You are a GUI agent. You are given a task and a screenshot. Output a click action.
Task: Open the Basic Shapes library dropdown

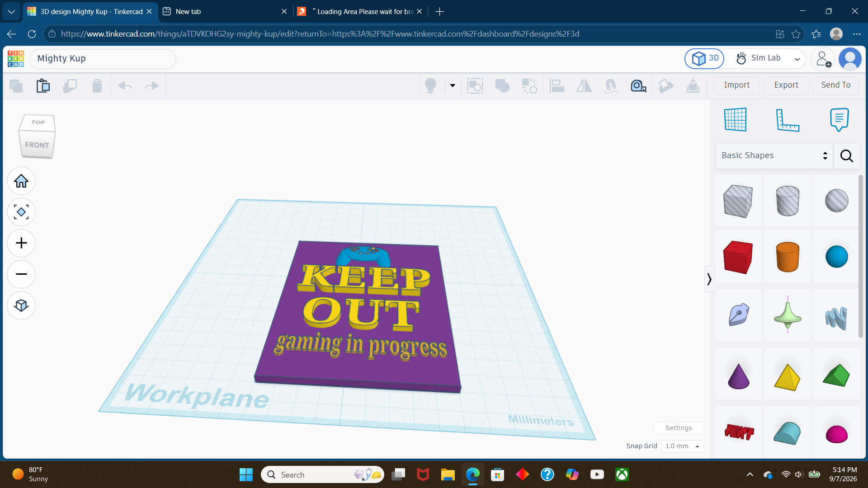coord(774,155)
